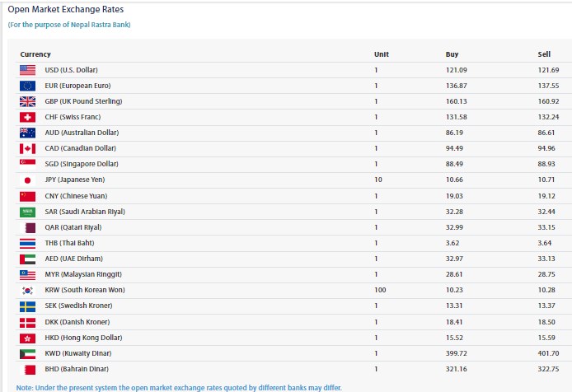Select the Swiss flag icon
Viewport: 572px width, 392px height.
pyautogui.click(x=27, y=117)
